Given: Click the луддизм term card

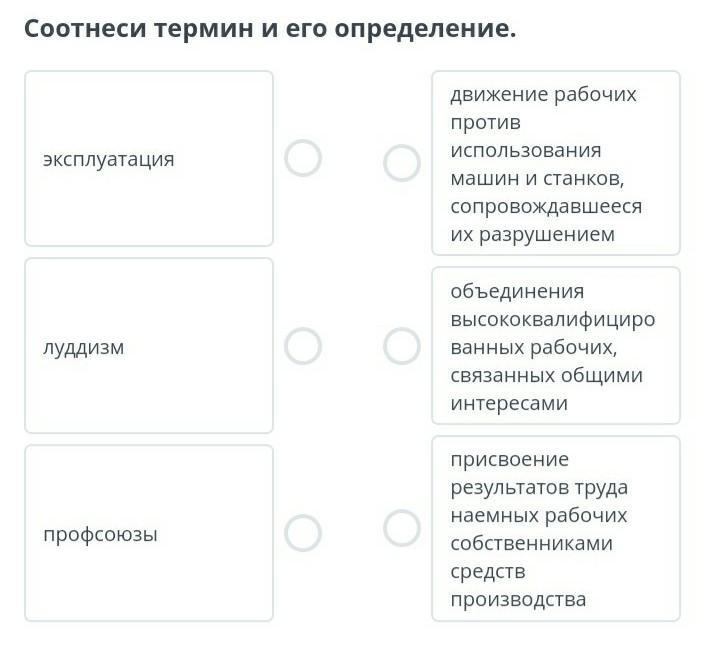Looking at the screenshot, I should [149, 346].
